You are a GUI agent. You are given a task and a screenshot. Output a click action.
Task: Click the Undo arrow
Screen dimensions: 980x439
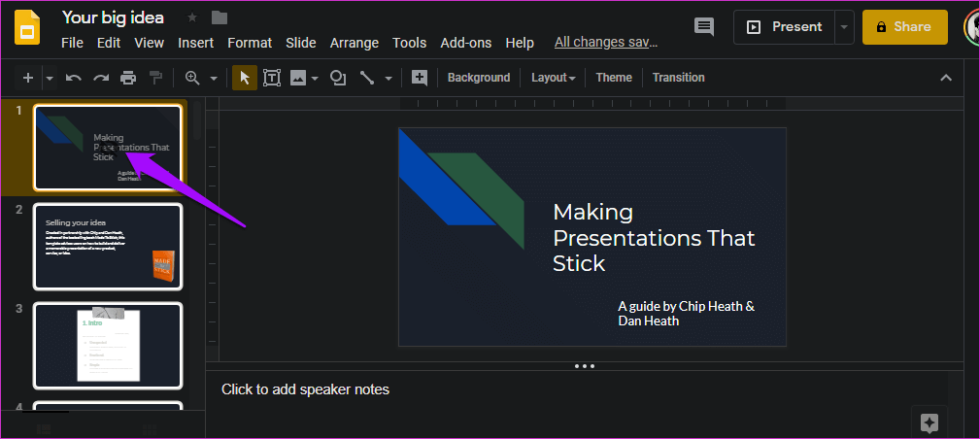pos(74,78)
